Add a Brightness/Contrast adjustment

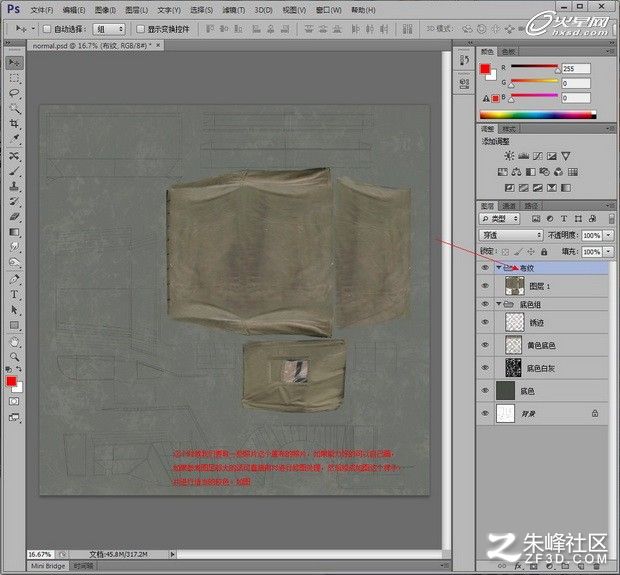(x=509, y=156)
